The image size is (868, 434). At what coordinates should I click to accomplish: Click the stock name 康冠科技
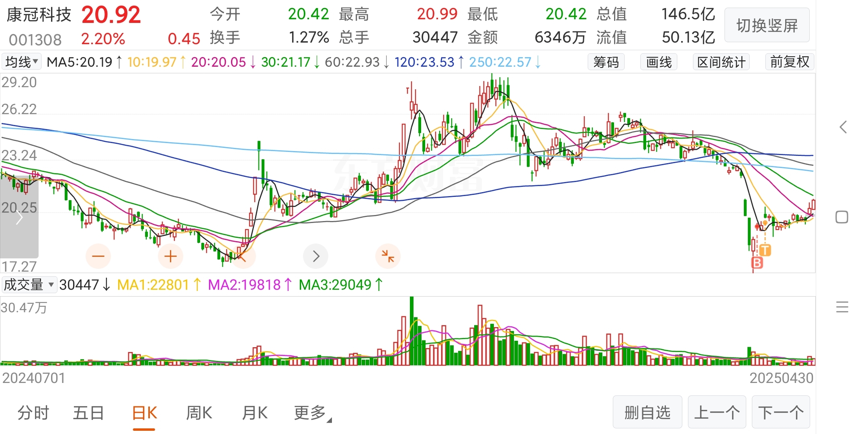[39, 14]
